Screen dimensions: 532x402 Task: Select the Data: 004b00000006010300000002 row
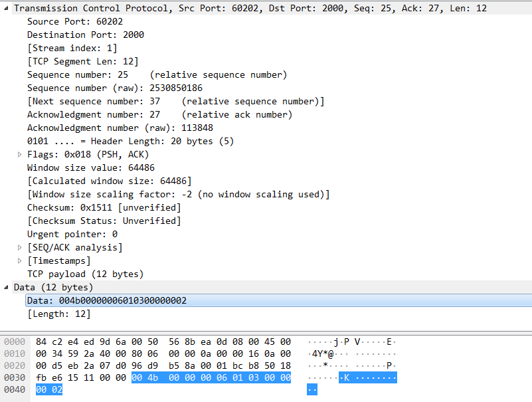pos(278,300)
